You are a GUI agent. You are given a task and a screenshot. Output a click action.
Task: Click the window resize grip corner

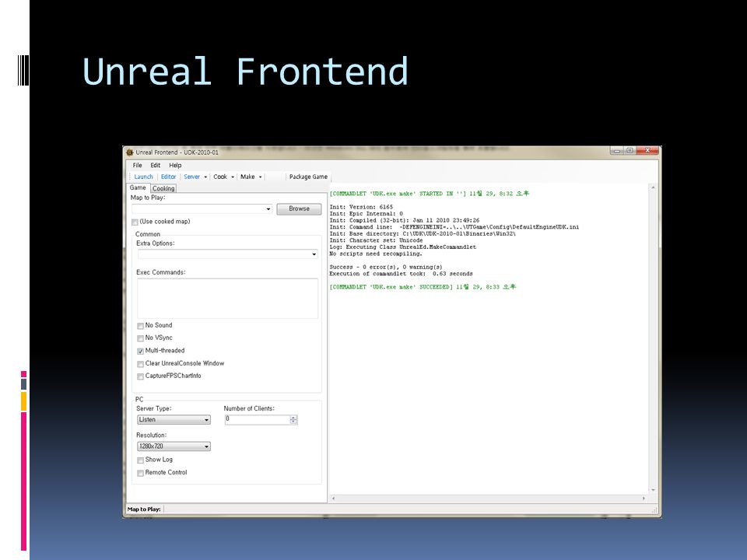click(x=654, y=510)
